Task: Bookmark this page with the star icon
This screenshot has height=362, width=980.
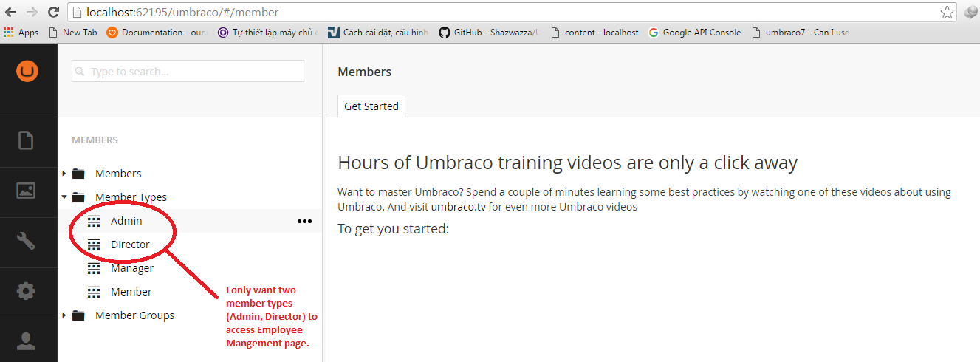Action: pyautogui.click(x=947, y=12)
